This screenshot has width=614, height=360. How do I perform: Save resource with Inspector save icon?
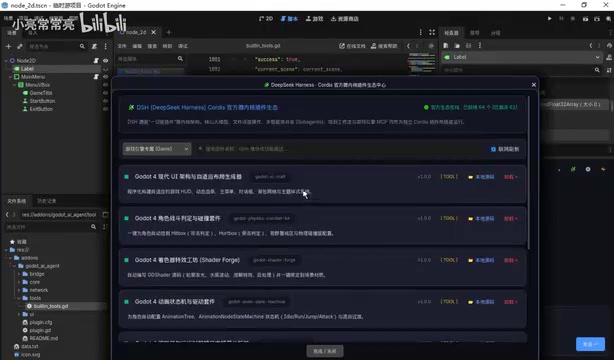tap(468, 45)
